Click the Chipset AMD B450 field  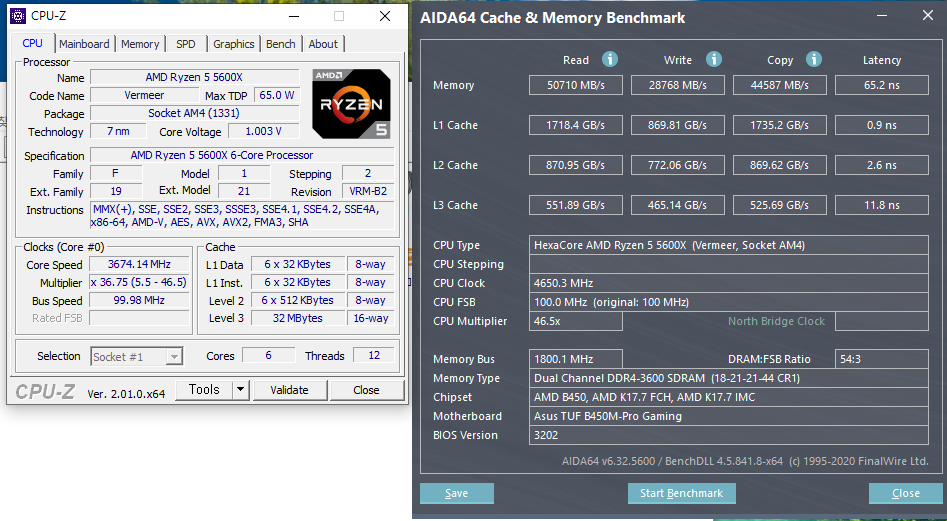pyautogui.click(x=729, y=397)
